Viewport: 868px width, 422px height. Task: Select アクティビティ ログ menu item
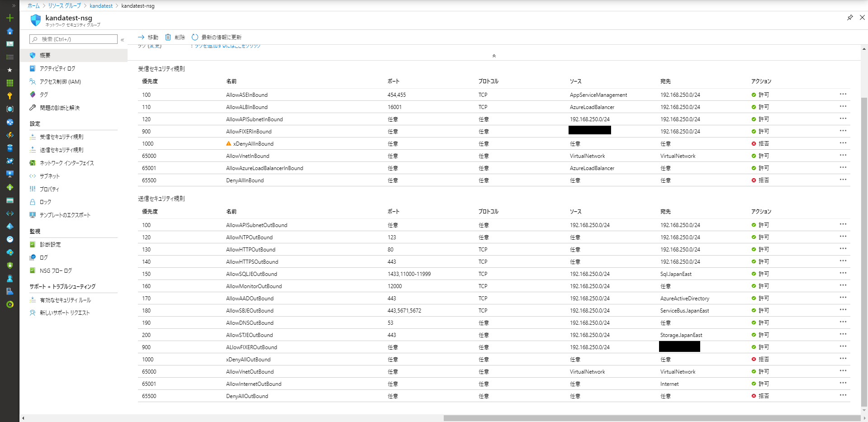57,69
